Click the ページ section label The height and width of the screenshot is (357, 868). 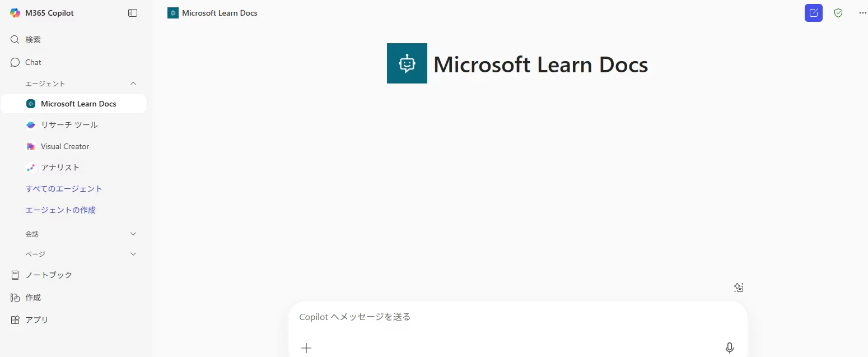[35, 254]
